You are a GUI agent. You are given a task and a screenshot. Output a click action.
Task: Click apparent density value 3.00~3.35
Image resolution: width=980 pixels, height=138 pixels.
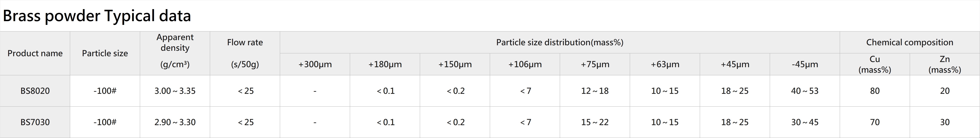(175, 91)
